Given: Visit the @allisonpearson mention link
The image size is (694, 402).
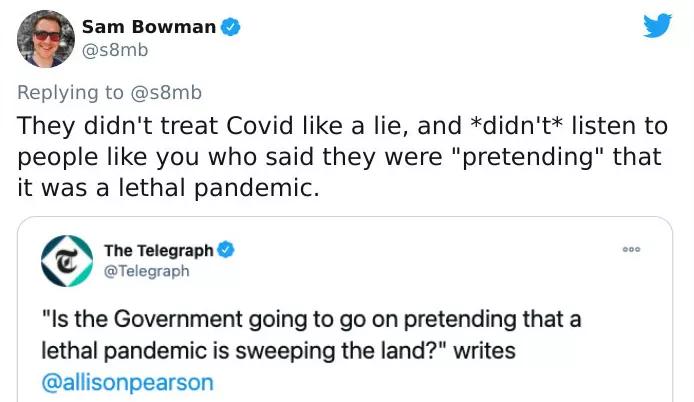Looking at the screenshot, I should pyautogui.click(x=127, y=381).
